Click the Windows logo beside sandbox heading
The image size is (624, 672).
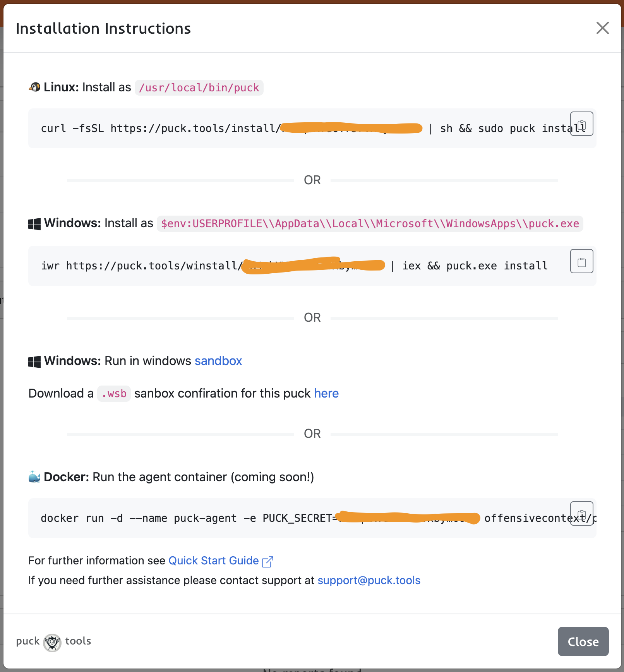click(x=34, y=362)
